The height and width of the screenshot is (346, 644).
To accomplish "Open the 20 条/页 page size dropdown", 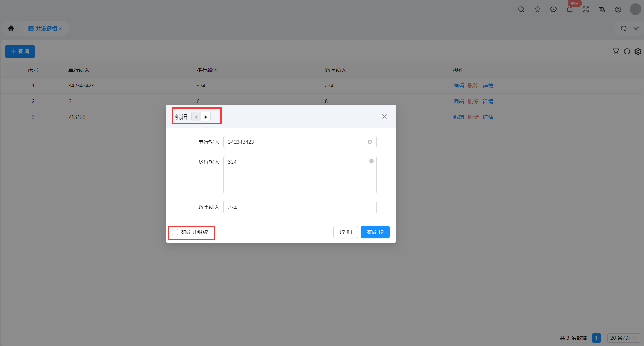I will (x=624, y=338).
